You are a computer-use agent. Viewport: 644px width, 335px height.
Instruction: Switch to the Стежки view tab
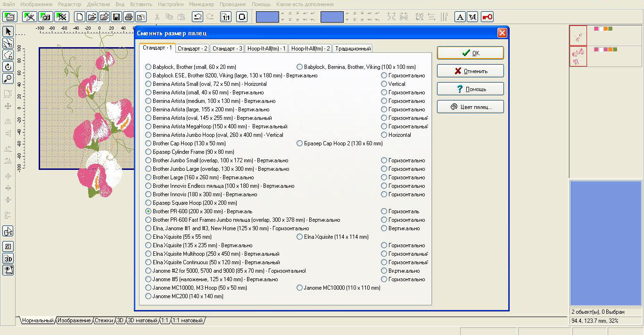coord(104,320)
